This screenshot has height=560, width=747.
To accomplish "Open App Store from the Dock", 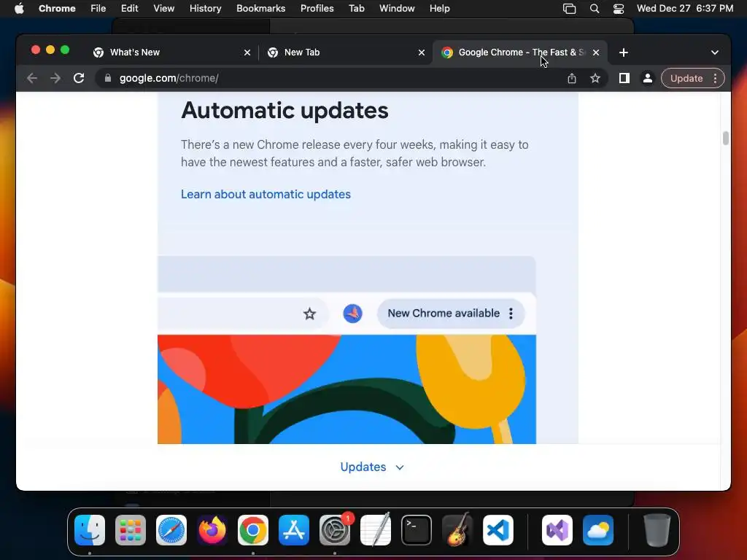I will point(294,530).
